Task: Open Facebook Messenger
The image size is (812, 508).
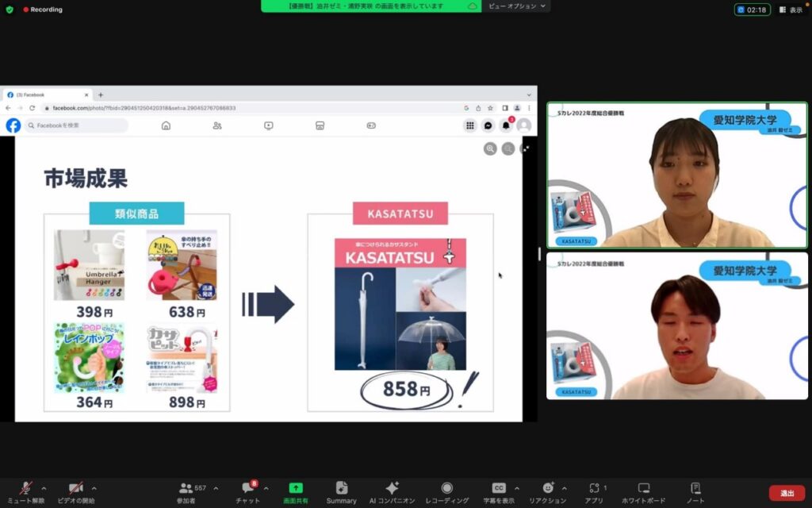Action: 488,125
